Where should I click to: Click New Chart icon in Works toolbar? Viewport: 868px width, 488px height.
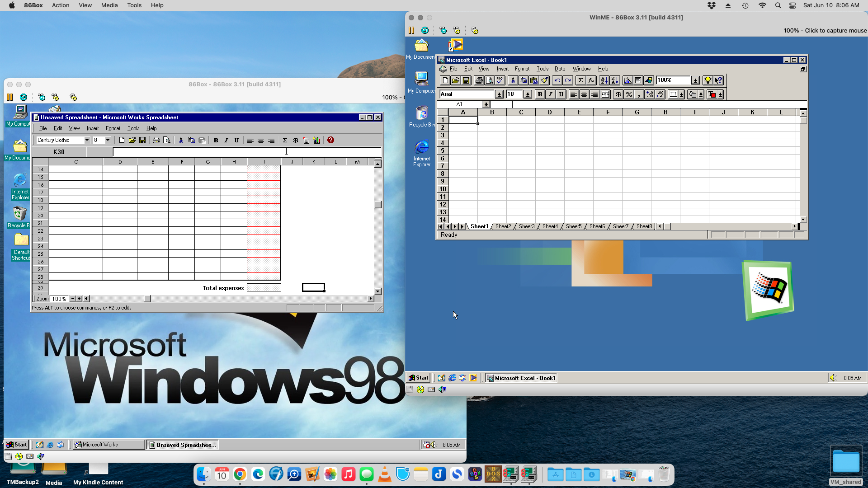[317, 141]
